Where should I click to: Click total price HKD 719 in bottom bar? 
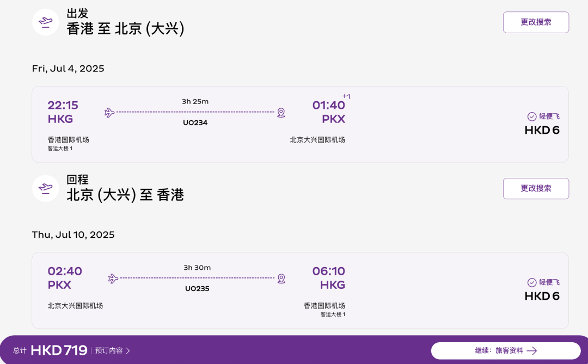point(59,350)
